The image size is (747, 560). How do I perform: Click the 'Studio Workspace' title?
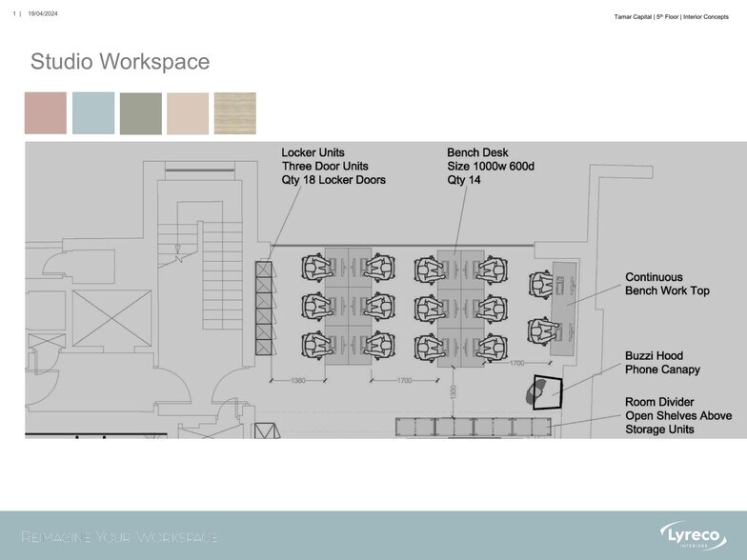tap(120, 62)
